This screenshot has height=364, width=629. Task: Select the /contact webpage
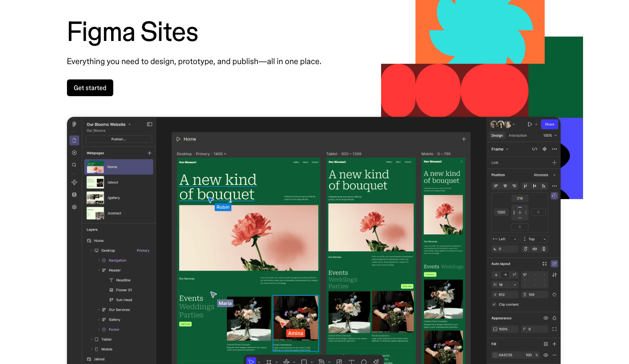click(x=119, y=213)
